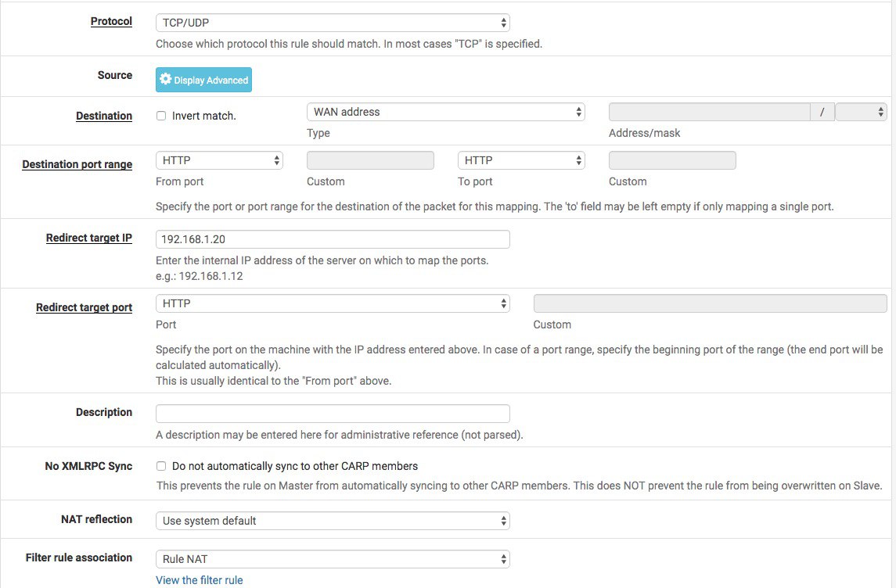This screenshot has height=588, width=896.
Task: Click the e.g.: 192.168.1.12 example text
Action: 200,276
